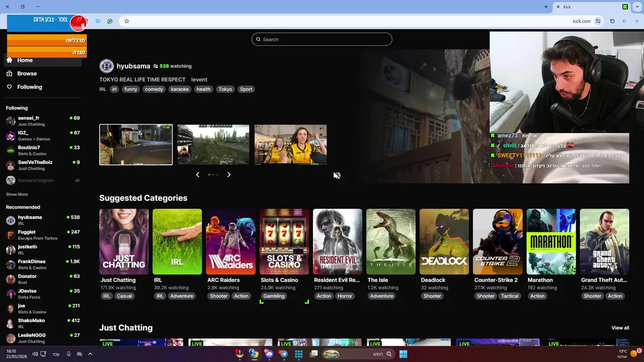Screen dimensions: 644x362
Task: Open ShakoMako avatar in Recommended
Action: tap(11, 323)
